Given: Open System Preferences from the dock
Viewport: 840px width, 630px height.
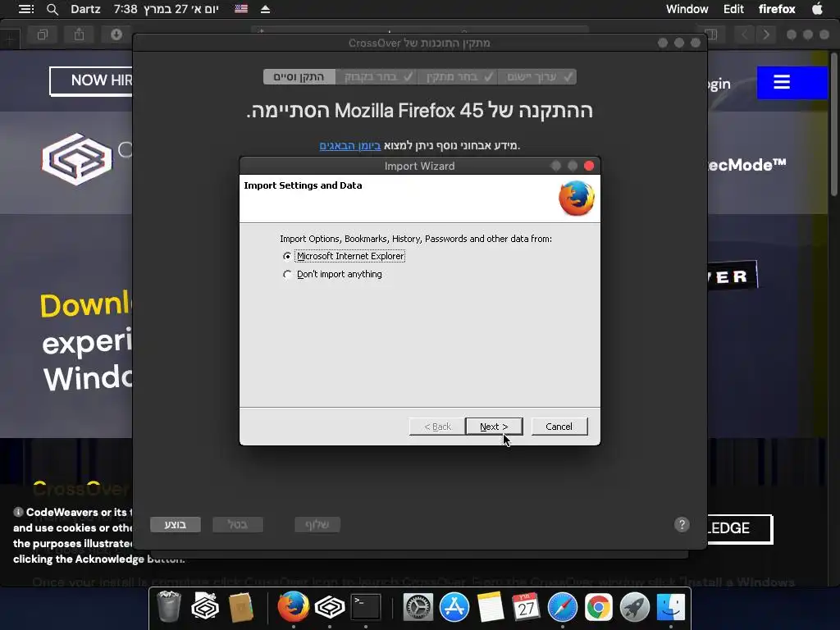Looking at the screenshot, I should coord(418,607).
